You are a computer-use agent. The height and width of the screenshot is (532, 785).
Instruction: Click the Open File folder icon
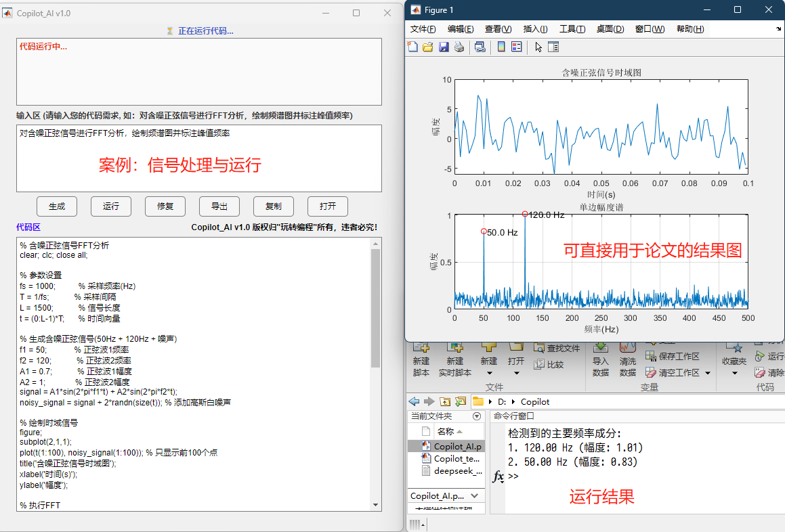click(427, 47)
